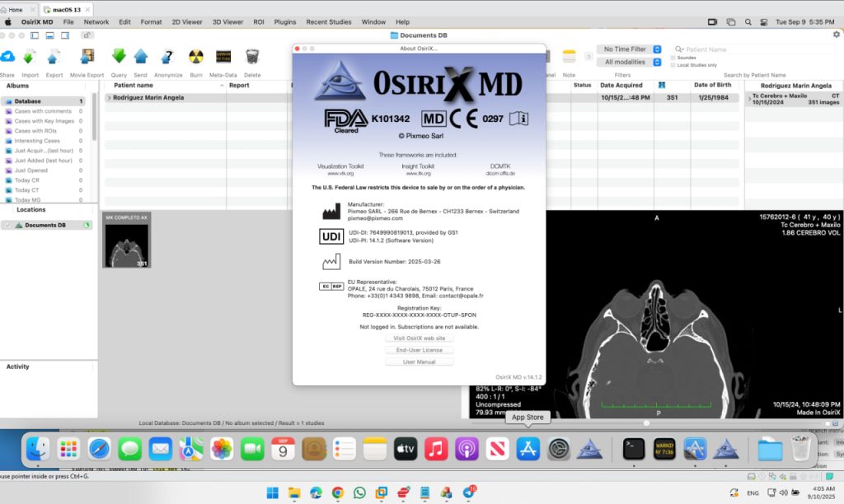Click the User Manual button
This screenshot has height=504, width=844.
tap(420, 362)
